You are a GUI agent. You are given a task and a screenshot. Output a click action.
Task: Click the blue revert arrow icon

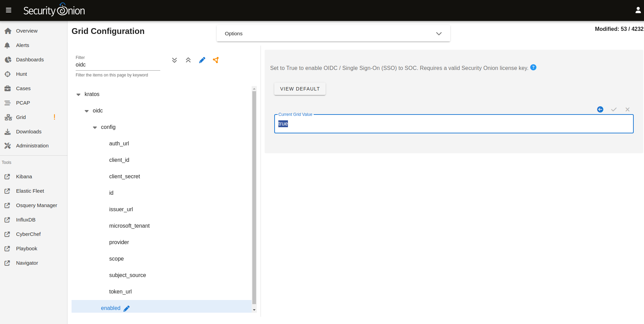[600, 109]
